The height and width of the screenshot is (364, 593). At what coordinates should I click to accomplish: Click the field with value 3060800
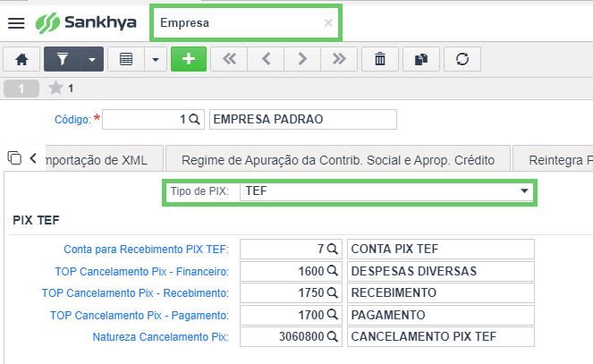(291, 336)
